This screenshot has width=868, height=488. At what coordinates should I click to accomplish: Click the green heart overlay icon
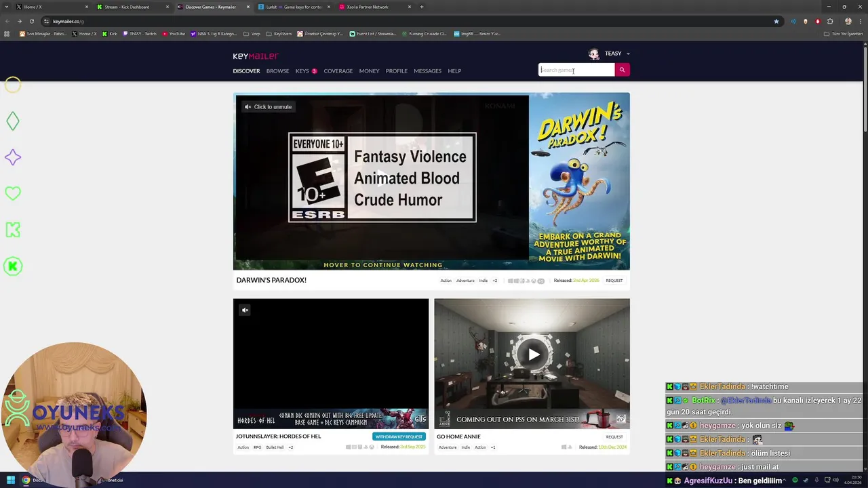tap(13, 193)
